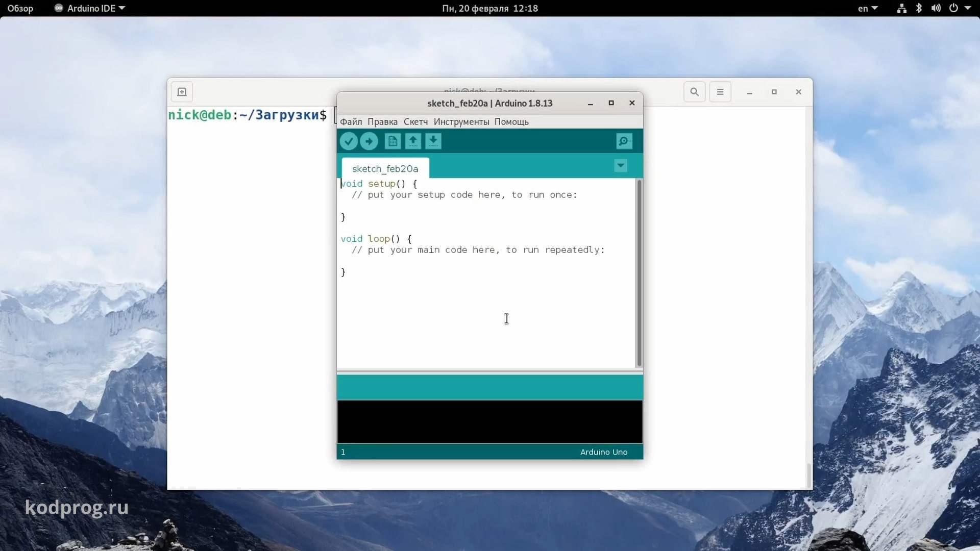Image resolution: width=980 pixels, height=551 pixels.
Task: Click line number 1 in status bar
Action: pyautogui.click(x=343, y=452)
